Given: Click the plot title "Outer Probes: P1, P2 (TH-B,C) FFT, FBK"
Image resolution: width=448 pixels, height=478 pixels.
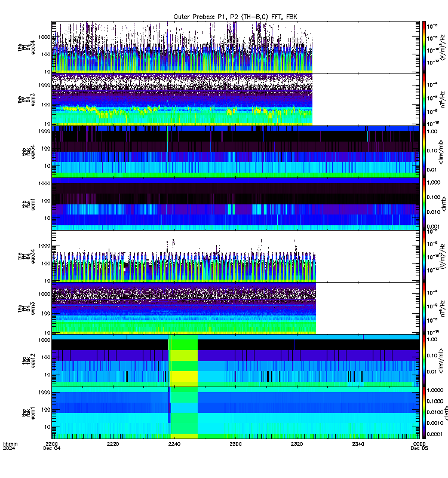Looking at the screenshot, I should click(x=235, y=17).
